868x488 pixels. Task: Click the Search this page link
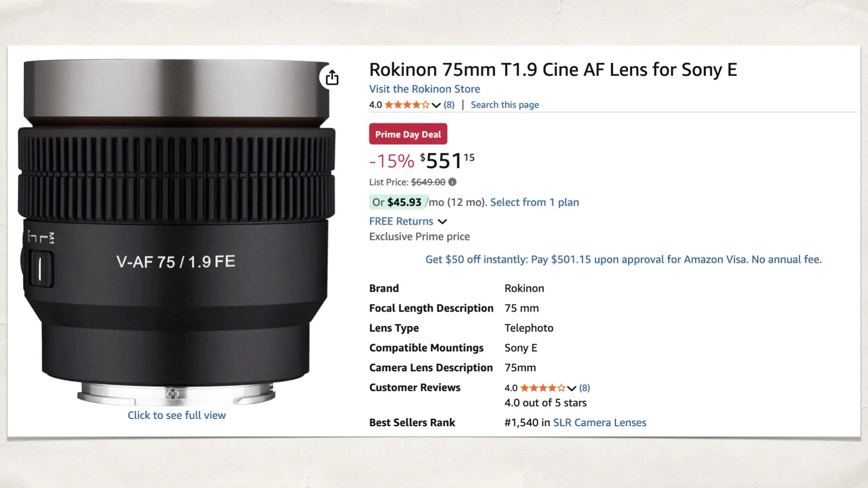505,104
